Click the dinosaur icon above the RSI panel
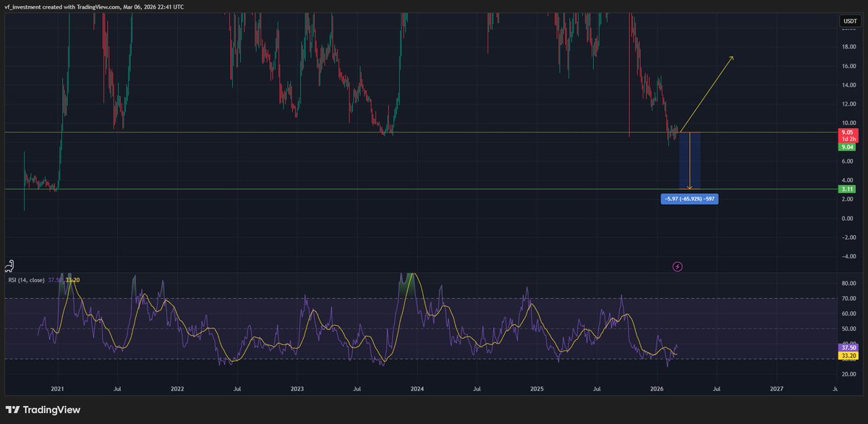The width and height of the screenshot is (868, 424). click(x=10, y=266)
